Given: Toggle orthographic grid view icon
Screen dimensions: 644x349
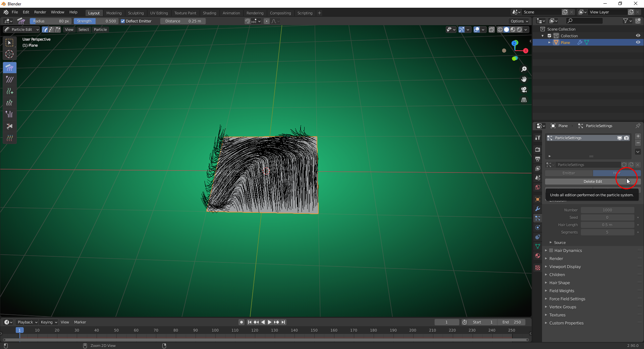Looking at the screenshot, I should click(x=524, y=100).
